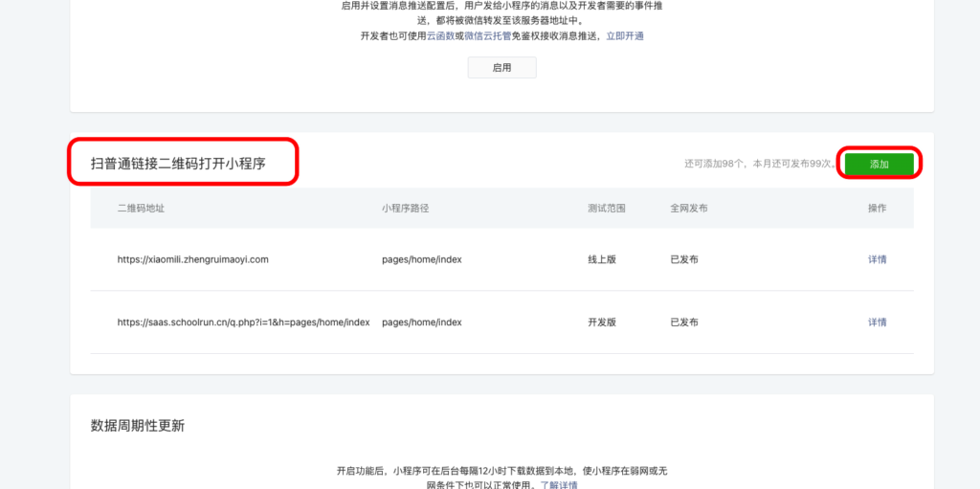Click the 扫普通链接二维码打开小程序 section heading
This screenshot has height=489, width=980.
(178, 164)
